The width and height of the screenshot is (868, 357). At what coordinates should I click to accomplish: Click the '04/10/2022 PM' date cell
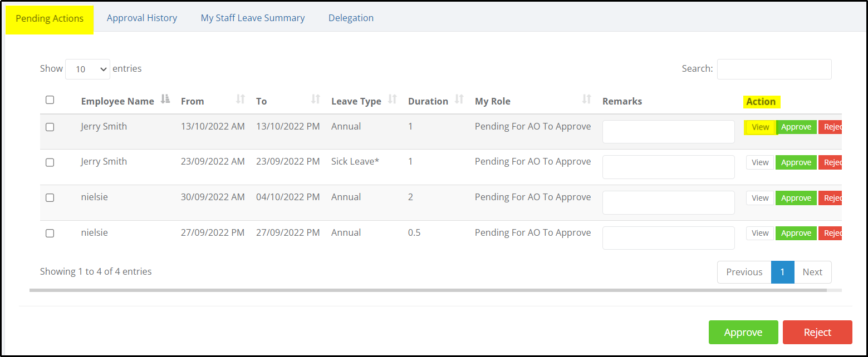tap(288, 197)
